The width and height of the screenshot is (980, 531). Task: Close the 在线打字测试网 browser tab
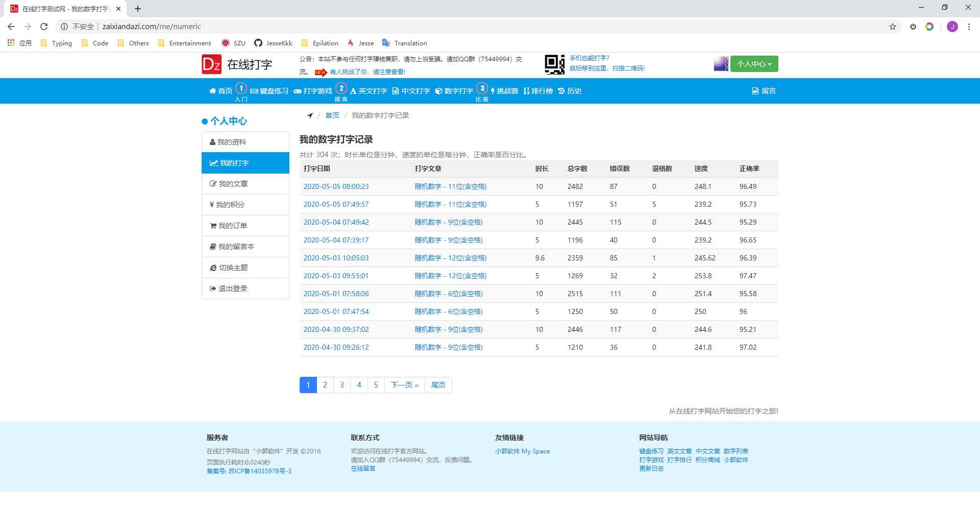pos(118,9)
